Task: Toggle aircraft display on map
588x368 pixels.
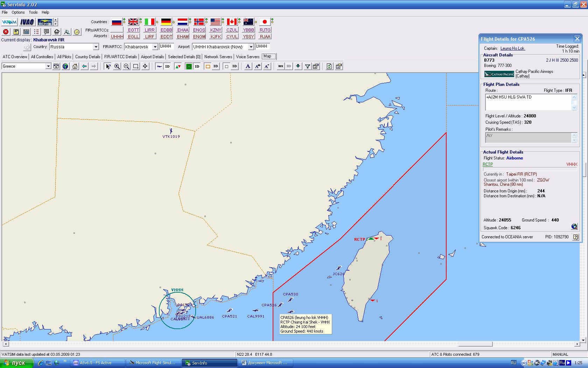Action: 159,66
